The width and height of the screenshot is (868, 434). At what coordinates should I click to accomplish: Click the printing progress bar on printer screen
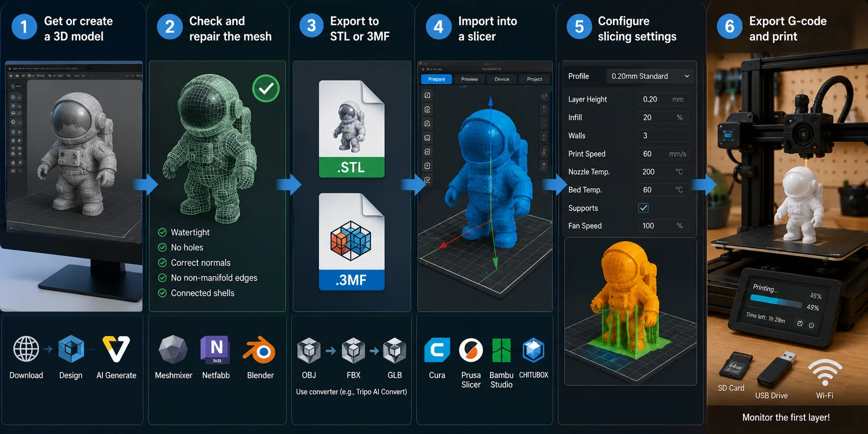pyautogui.click(x=776, y=301)
